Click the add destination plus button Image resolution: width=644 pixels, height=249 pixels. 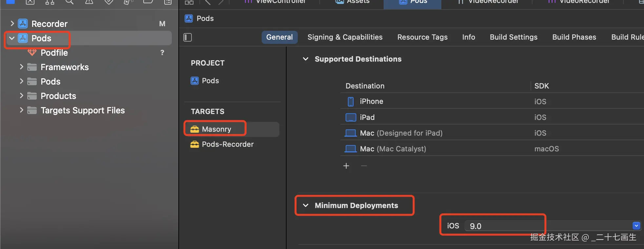point(346,166)
